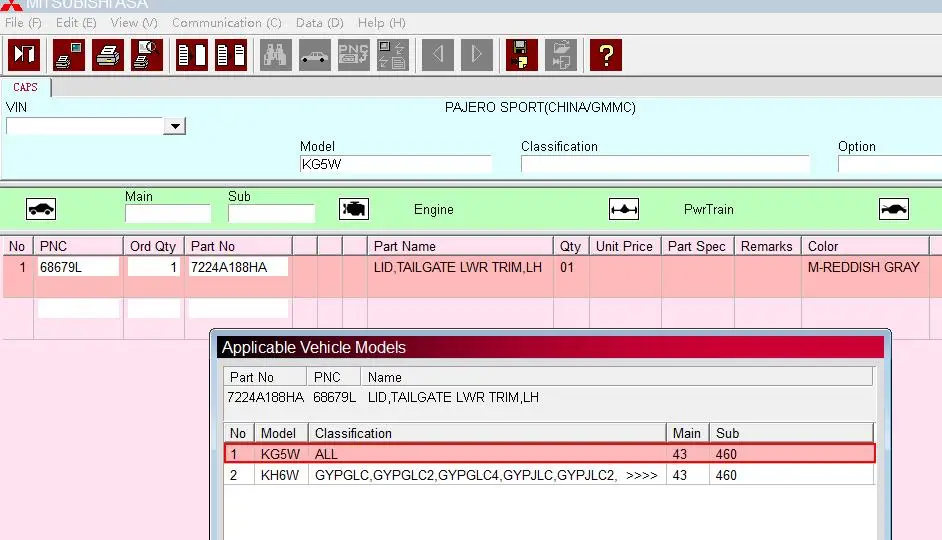Open the Communication (C) menu
This screenshot has height=540, width=942.
point(226,23)
